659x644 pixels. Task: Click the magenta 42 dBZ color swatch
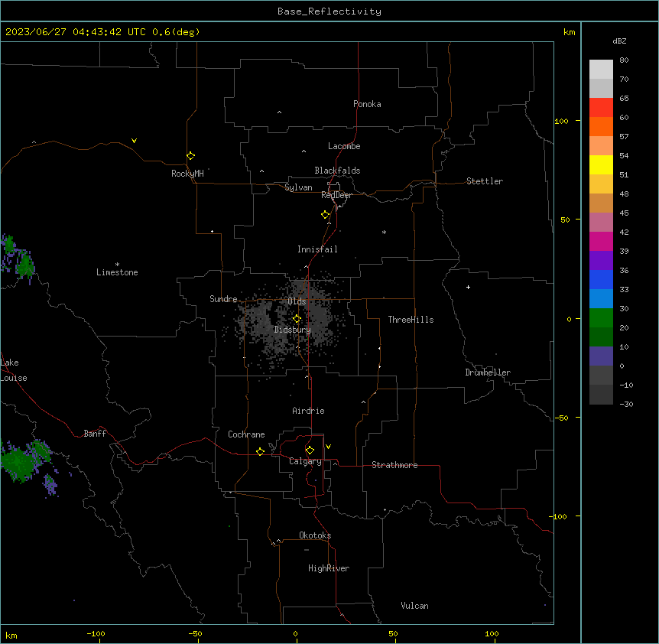pyautogui.click(x=601, y=241)
